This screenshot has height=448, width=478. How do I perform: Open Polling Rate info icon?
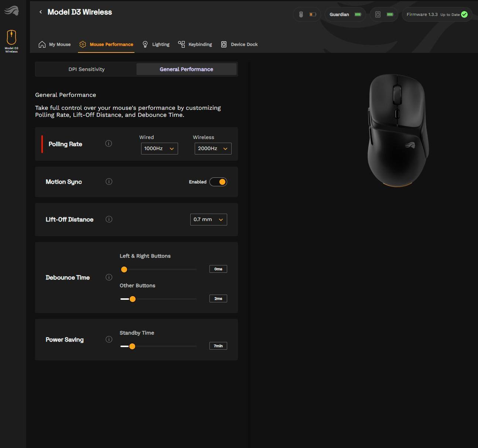(x=109, y=143)
